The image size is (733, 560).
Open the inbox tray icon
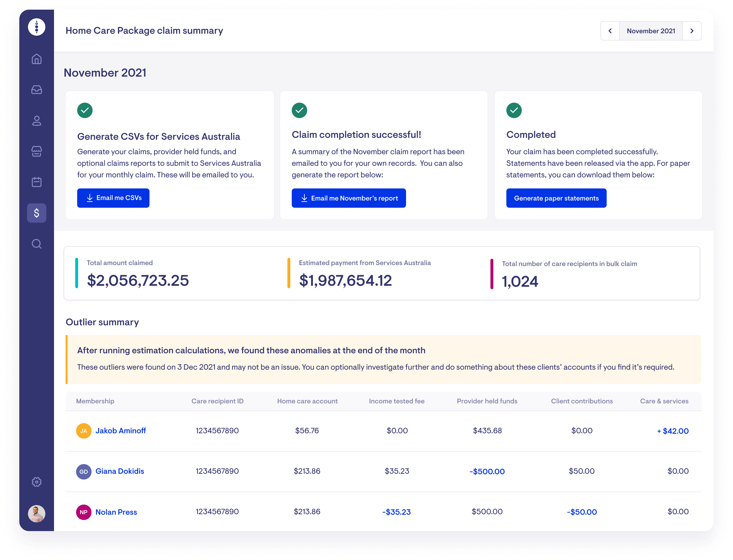coord(37,90)
